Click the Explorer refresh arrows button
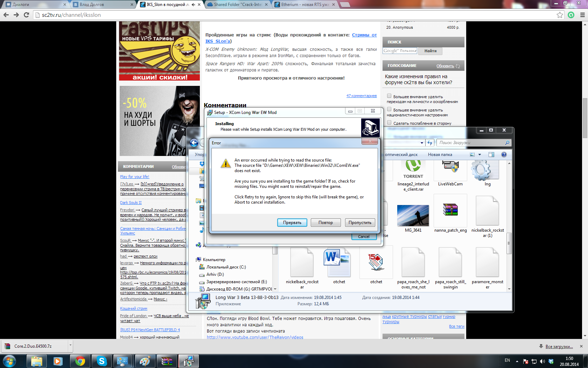Viewport: 588px width, 368px height. tap(430, 143)
